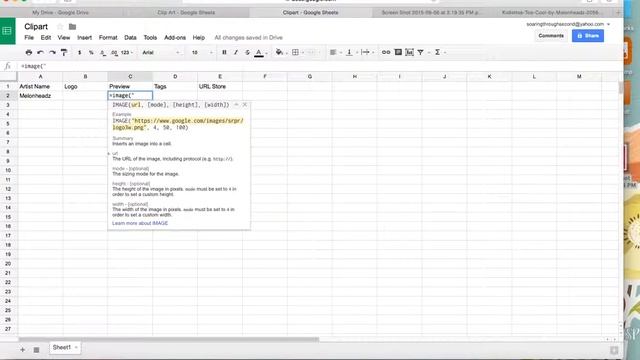640x360 pixels.
Task: Toggle bold formatting
Action: pyautogui.click(x=224, y=52)
